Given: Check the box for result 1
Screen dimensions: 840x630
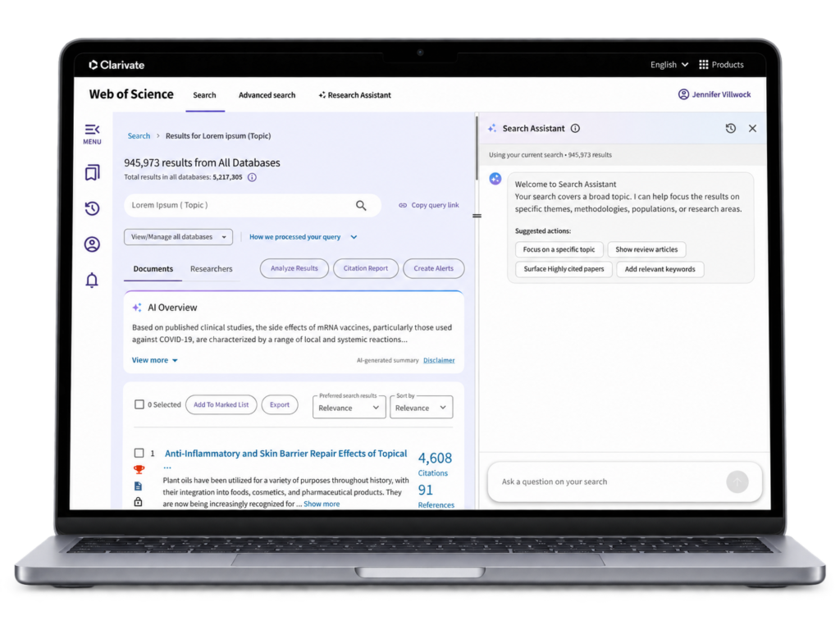Looking at the screenshot, I should 139,453.
